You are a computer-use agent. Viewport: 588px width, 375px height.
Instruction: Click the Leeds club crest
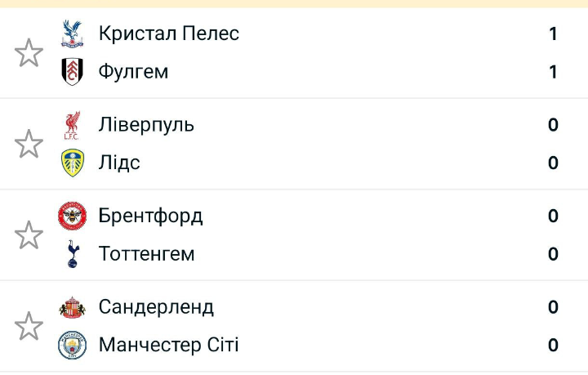[x=73, y=163]
